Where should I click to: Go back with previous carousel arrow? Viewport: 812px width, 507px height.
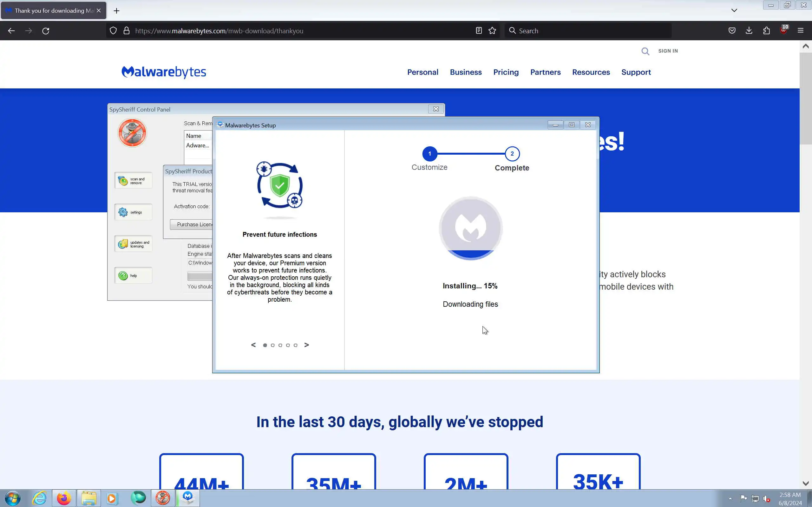(x=253, y=345)
